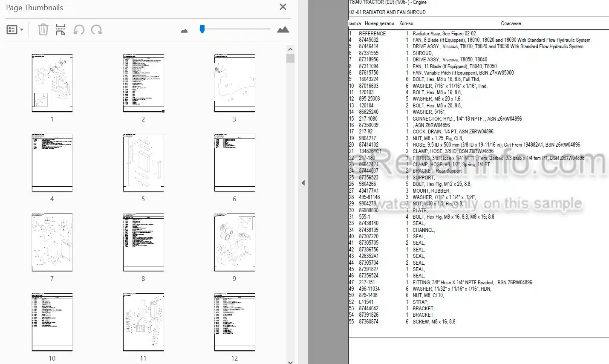Rotate pages counterclockwise
The width and height of the screenshot is (609, 364).
(79, 30)
